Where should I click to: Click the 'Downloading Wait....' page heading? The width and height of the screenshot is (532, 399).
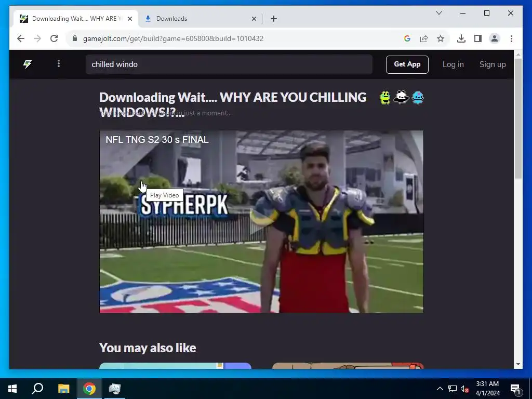[x=233, y=104]
